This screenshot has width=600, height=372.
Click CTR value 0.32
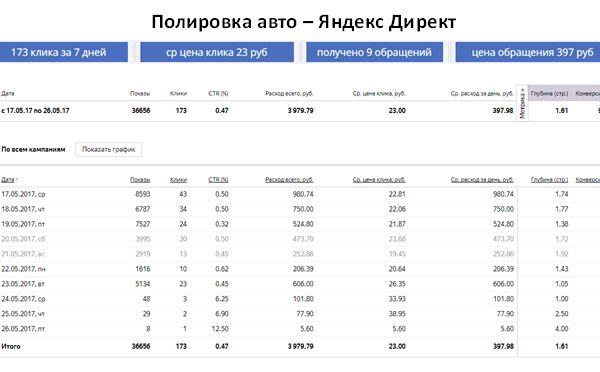222,224
